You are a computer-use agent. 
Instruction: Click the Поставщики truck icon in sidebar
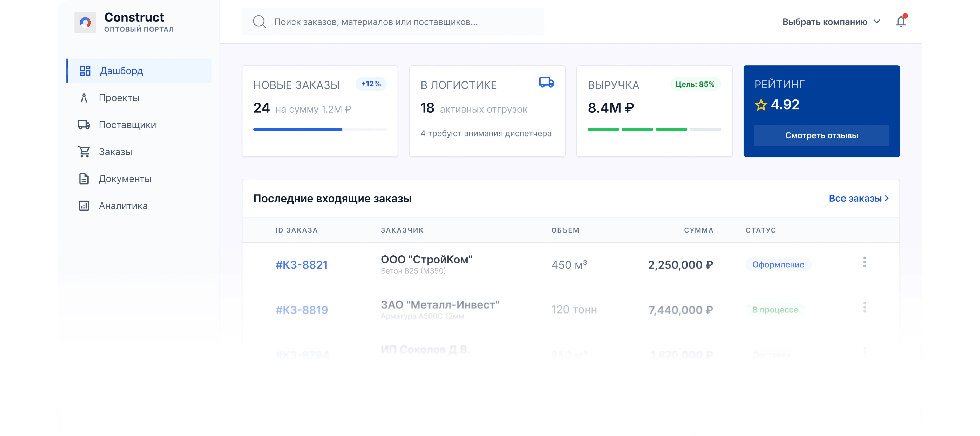point(84,125)
